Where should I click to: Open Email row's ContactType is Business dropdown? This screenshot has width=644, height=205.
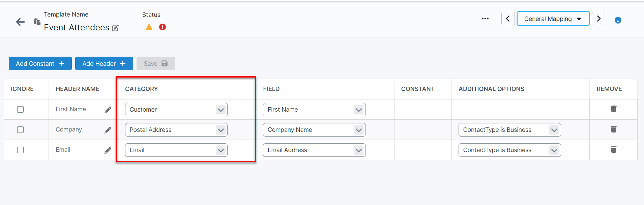[x=509, y=150]
